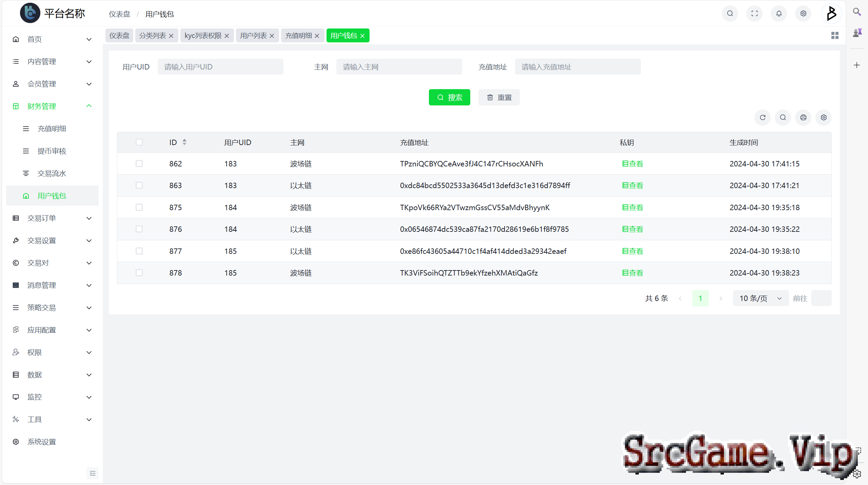Open the user avatar menu

831,14
